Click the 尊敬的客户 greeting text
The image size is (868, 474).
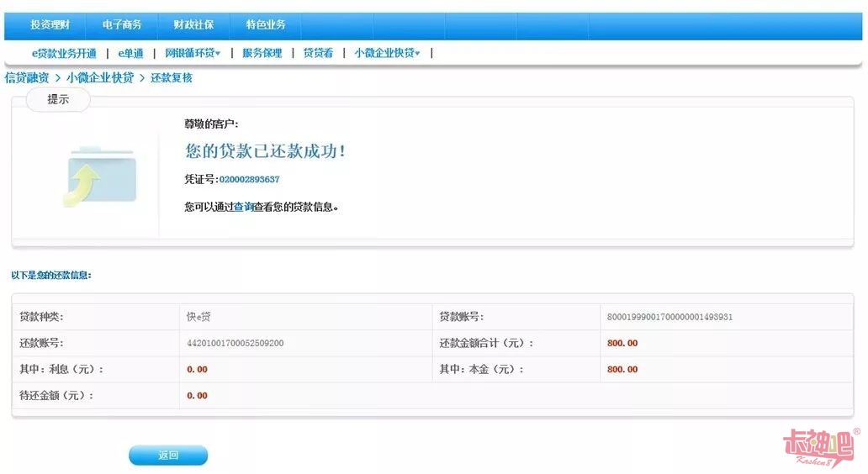tap(211, 124)
